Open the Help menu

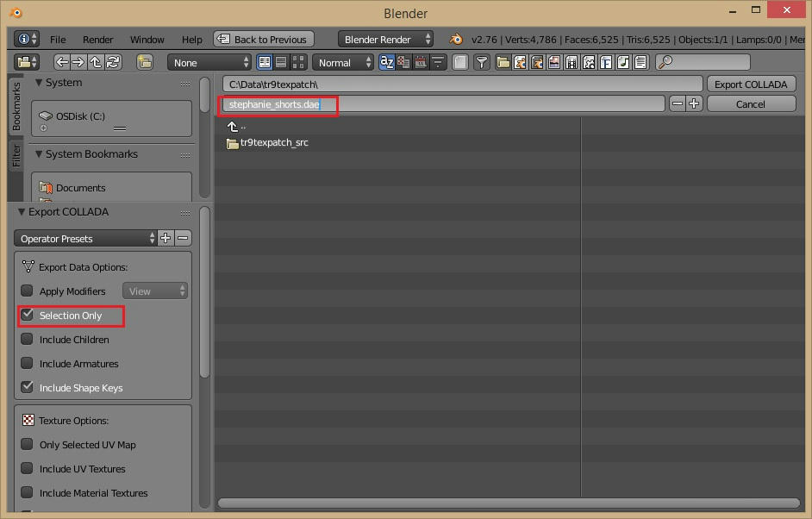point(191,40)
